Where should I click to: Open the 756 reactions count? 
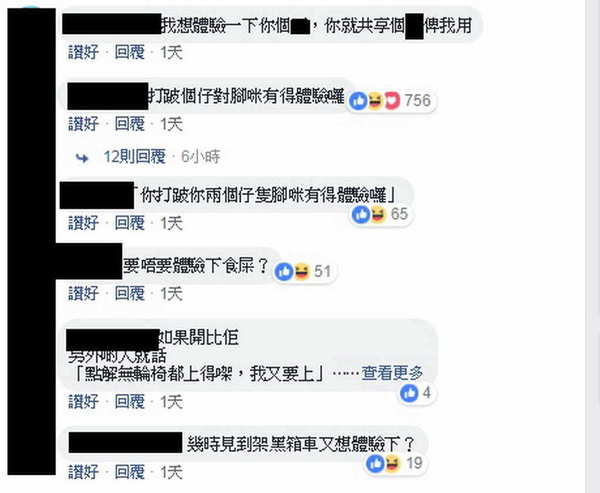point(417,101)
